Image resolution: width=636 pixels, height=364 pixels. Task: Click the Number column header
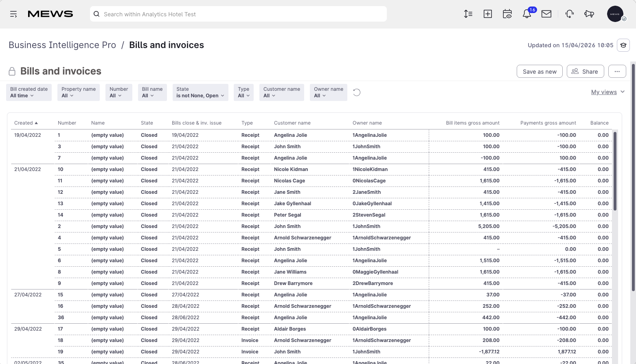point(67,123)
